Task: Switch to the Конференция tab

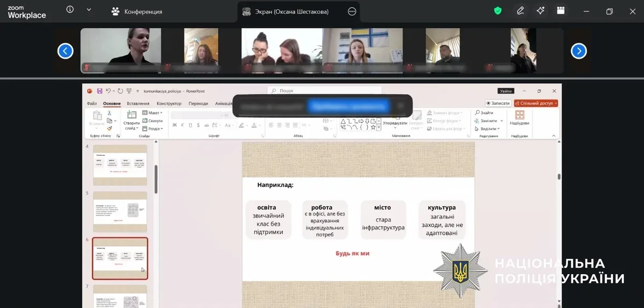Action: tap(136, 11)
